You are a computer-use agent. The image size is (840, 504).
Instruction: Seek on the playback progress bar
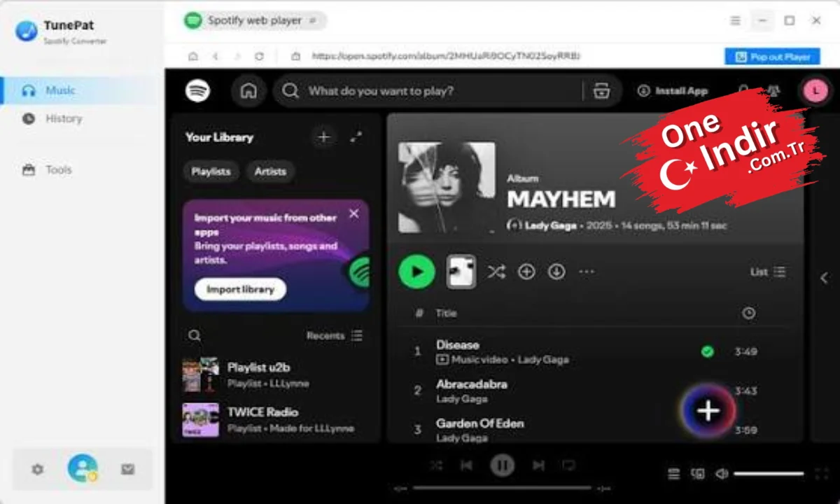click(502, 488)
